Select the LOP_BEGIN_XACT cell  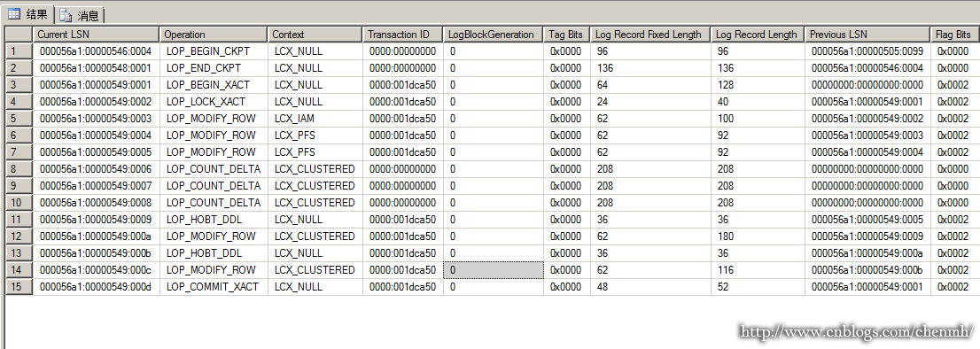[x=214, y=85]
